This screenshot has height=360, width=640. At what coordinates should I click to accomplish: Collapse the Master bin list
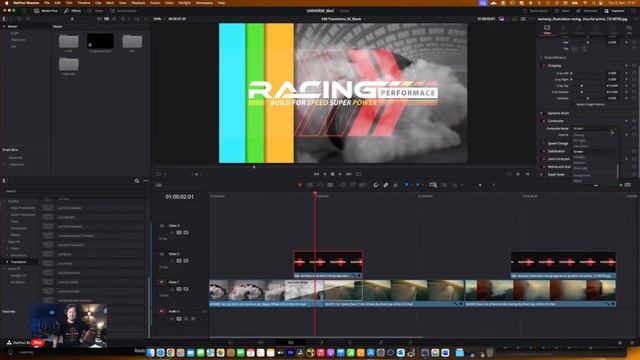4,27
